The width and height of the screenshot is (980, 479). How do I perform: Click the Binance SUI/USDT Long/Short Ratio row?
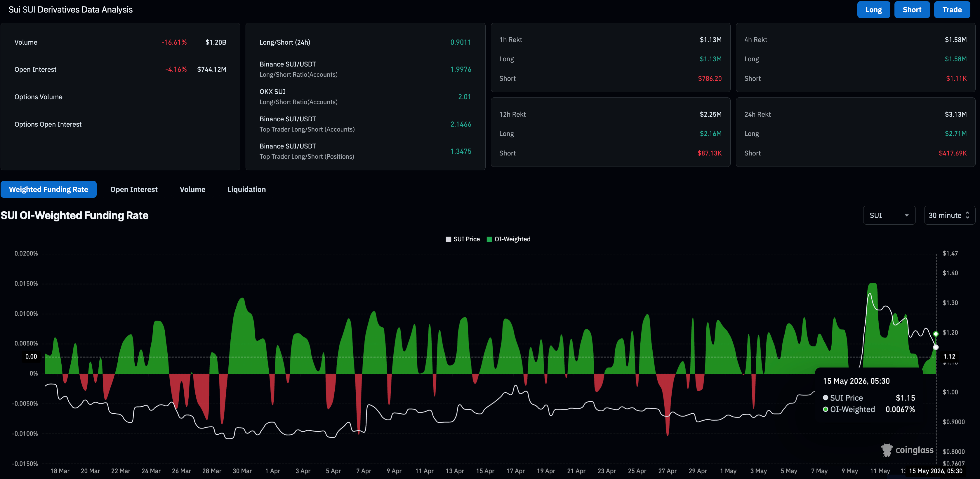pyautogui.click(x=365, y=69)
